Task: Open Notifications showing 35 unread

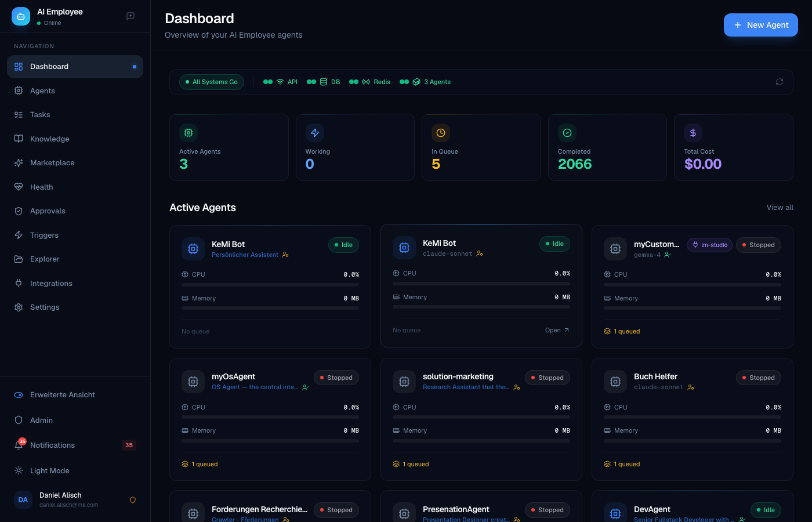Action: click(x=52, y=445)
